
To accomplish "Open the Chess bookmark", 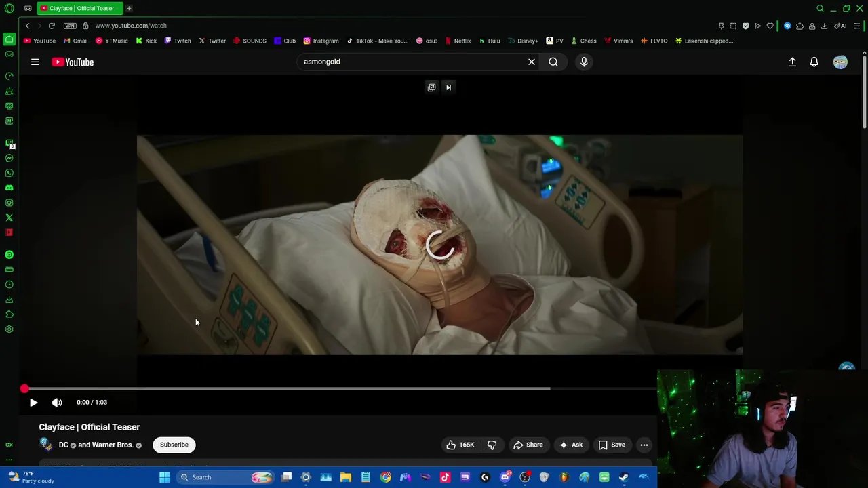I will [x=583, y=41].
